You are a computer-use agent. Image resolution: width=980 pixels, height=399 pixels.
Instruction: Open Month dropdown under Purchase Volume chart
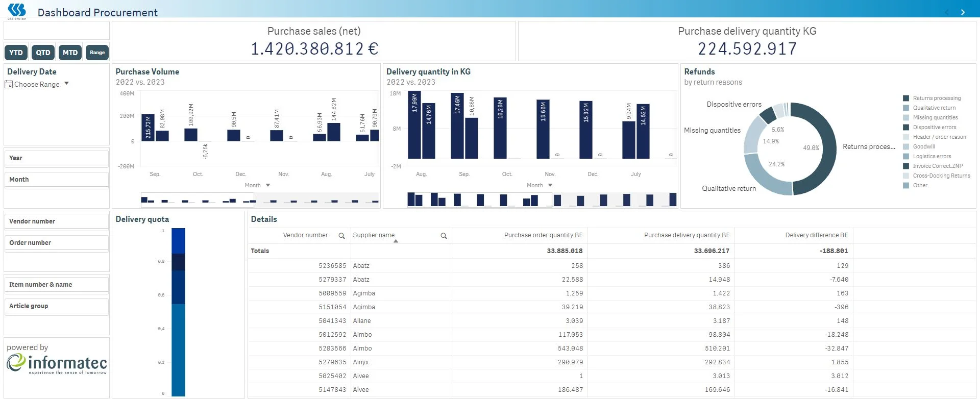(267, 186)
